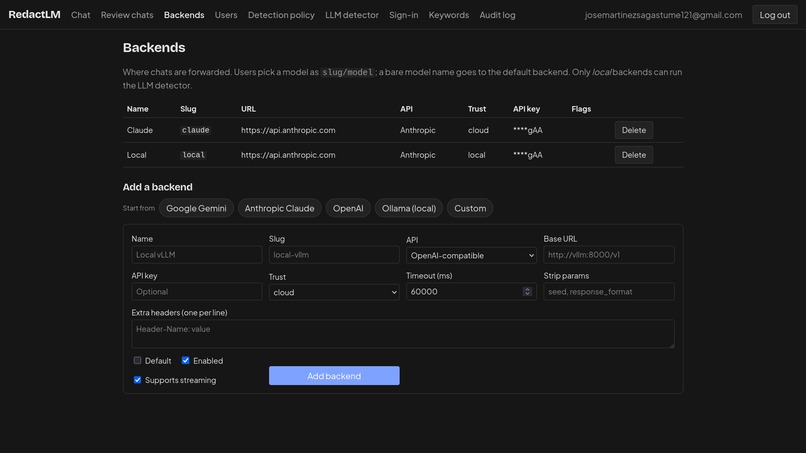Image resolution: width=806 pixels, height=453 pixels.
Task: Click the Anthropic API cell in Claude row
Action: [x=418, y=130]
